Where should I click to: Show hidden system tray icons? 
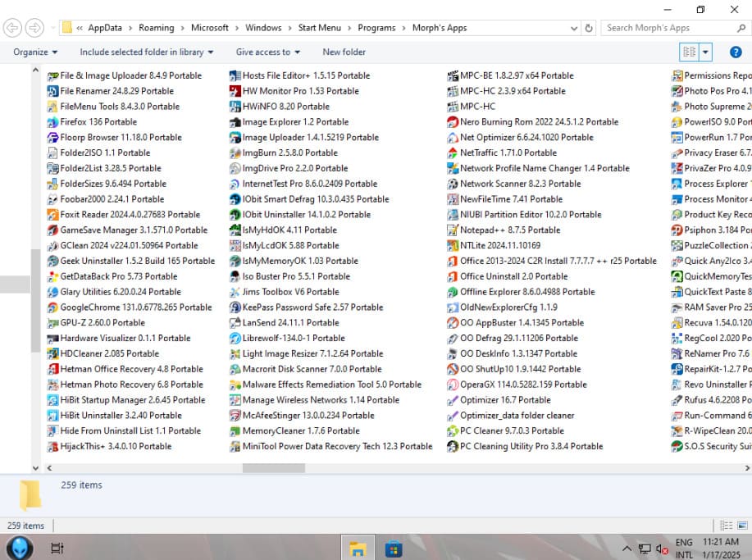point(627,549)
